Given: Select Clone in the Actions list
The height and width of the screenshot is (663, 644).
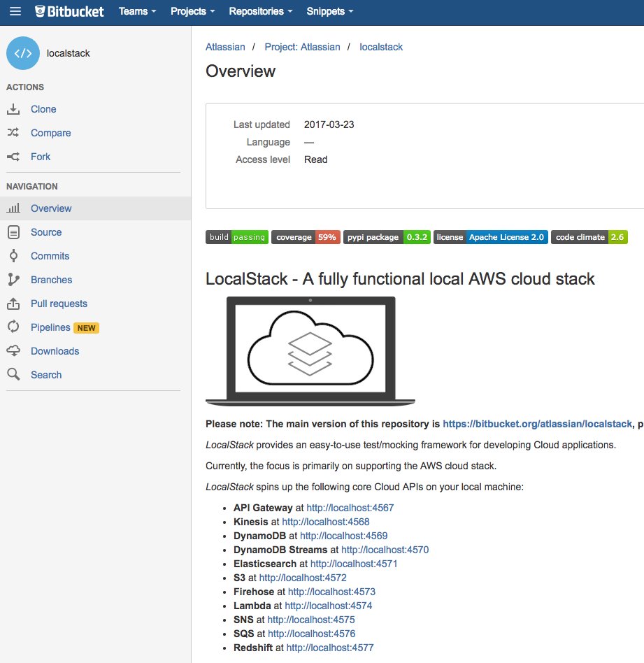Looking at the screenshot, I should (x=43, y=109).
